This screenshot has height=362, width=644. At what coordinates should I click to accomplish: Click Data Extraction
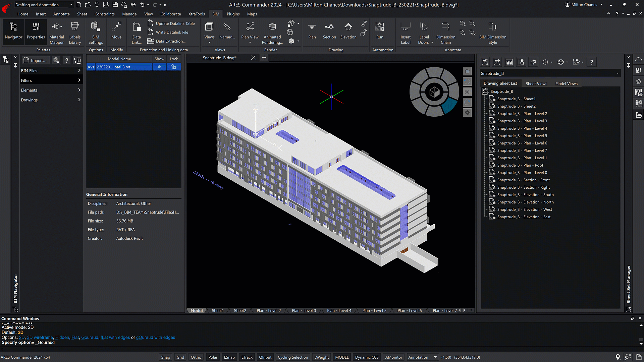[x=166, y=41]
